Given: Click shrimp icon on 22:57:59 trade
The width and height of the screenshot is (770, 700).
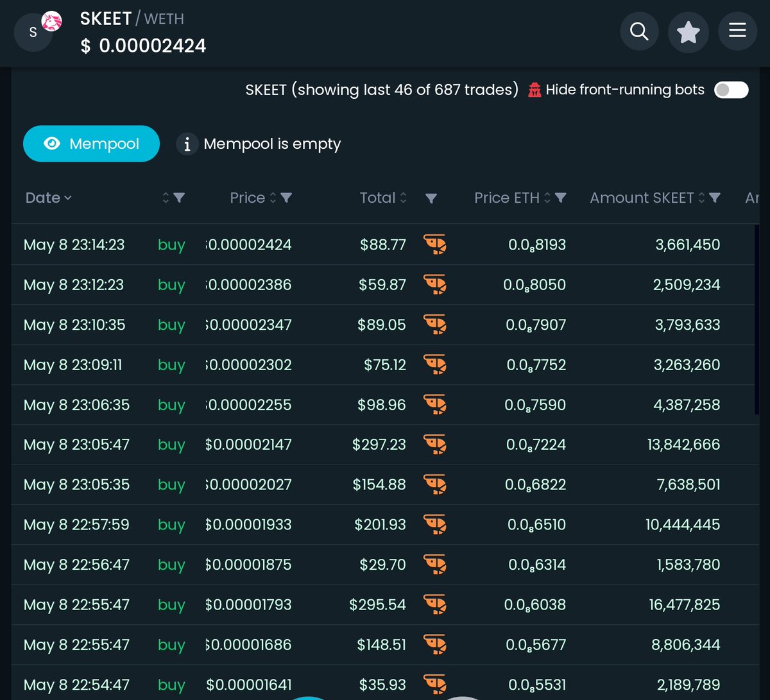Looking at the screenshot, I should (435, 525).
